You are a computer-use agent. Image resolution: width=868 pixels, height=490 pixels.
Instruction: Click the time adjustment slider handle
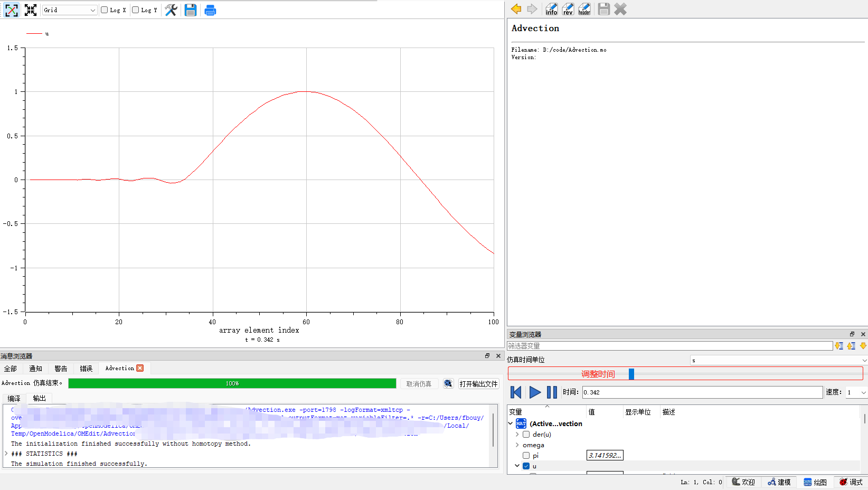tap(631, 374)
